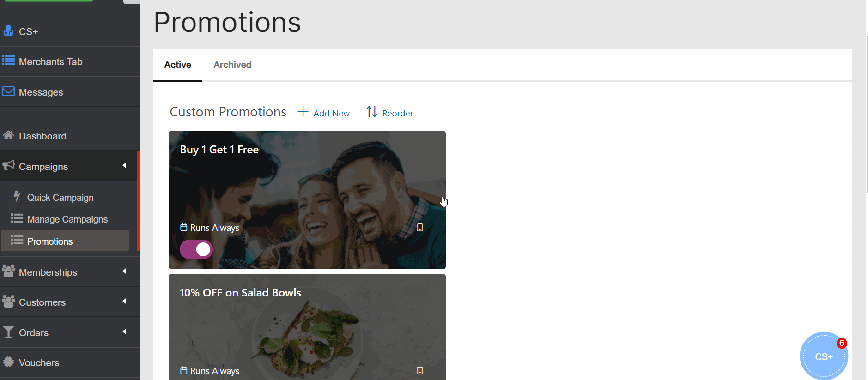Open the Messages envelope icon
This screenshot has height=380, width=868.
8,91
